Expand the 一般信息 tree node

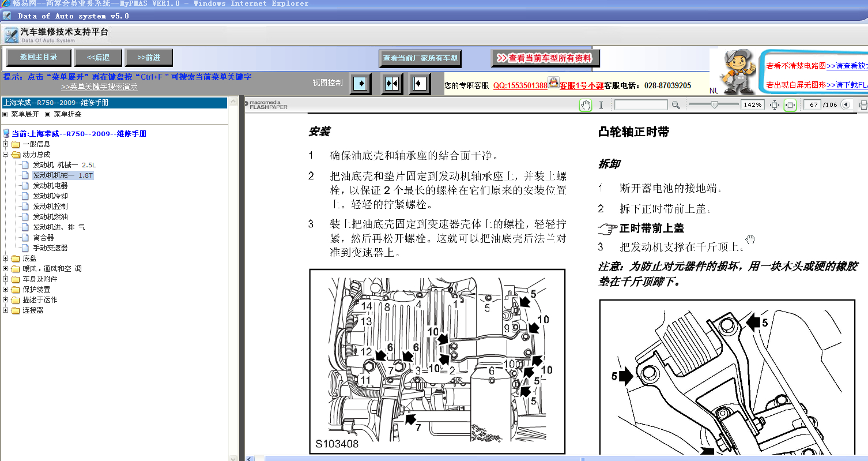6,144
